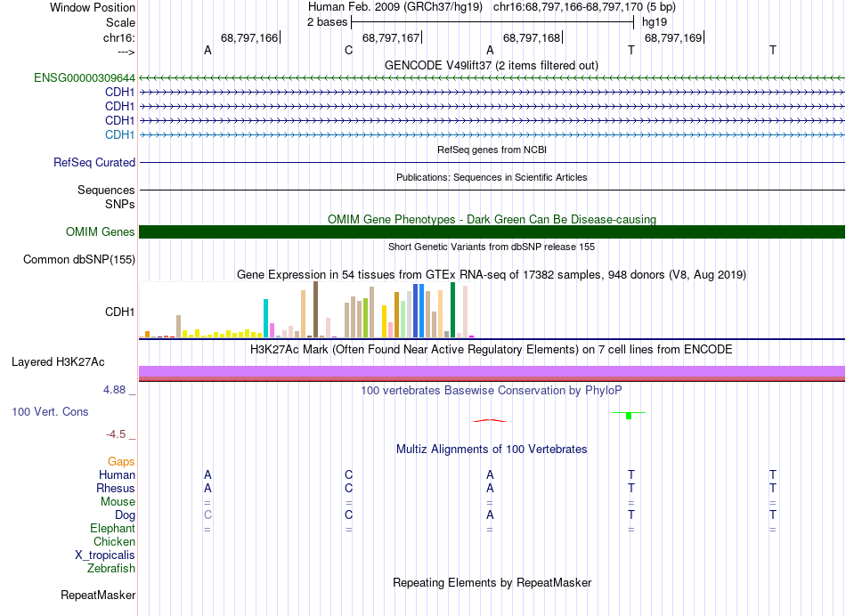The height and width of the screenshot is (616, 846).
Task: Click Multiz Alignments of 100 Vertebrates title
Action: 492,449
